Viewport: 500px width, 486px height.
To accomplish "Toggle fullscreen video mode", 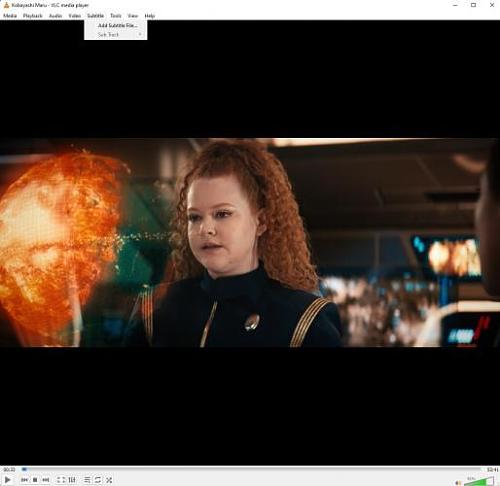I will point(61,480).
